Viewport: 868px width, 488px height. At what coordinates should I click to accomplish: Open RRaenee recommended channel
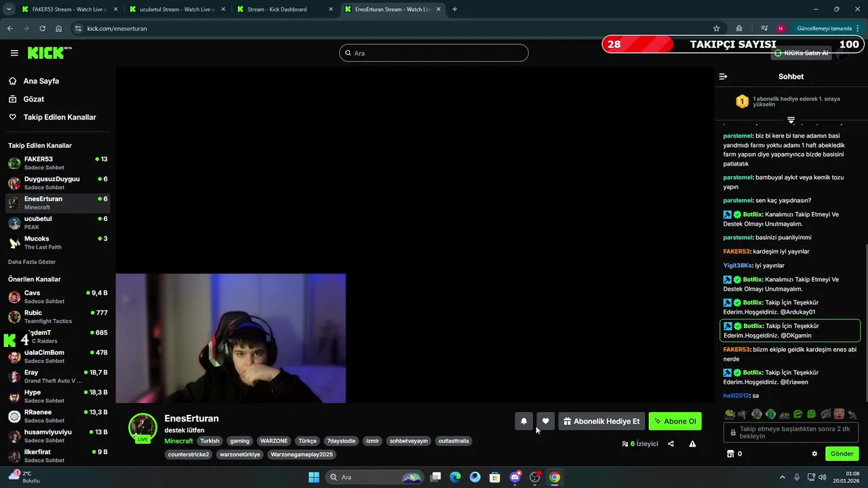point(58,416)
